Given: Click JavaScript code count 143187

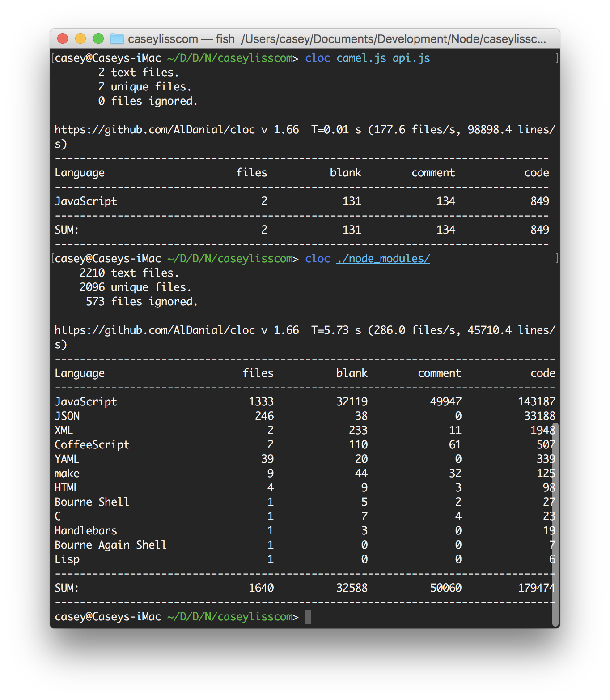Looking at the screenshot, I should (537, 402).
